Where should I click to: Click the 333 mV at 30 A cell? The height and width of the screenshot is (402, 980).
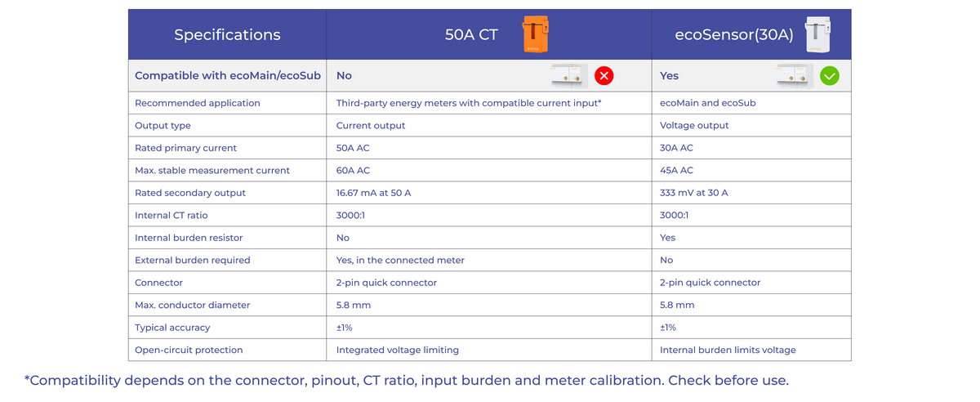click(x=694, y=193)
